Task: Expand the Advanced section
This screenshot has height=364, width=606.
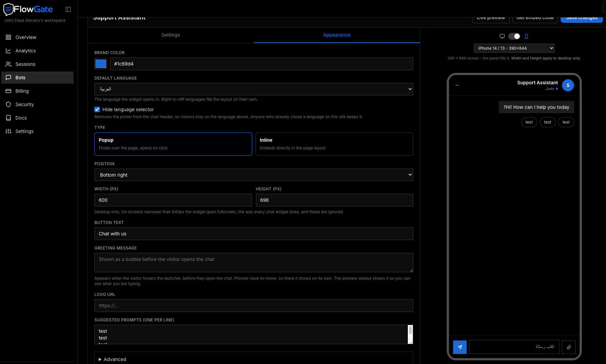Action: tap(254, 359)
